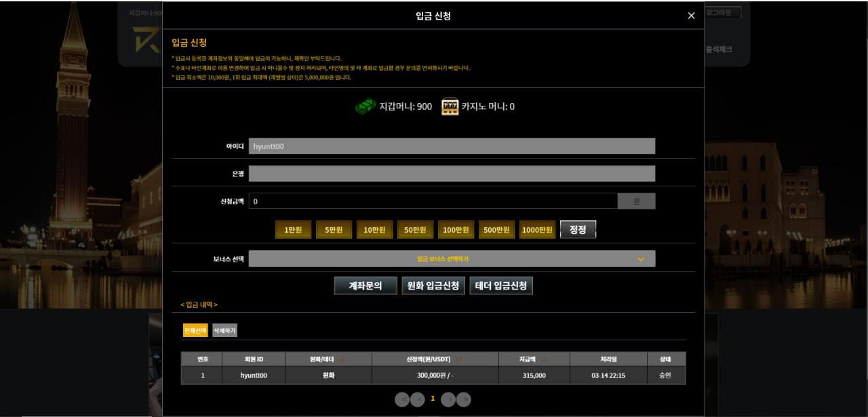Click the 원화 입금신청 button
Screen dimensions: 868x417
coord(433,286)
